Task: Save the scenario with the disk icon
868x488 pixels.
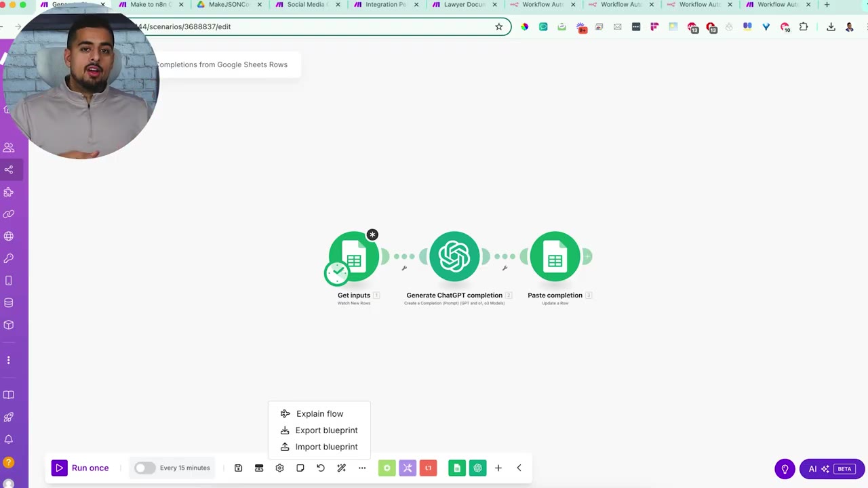Action: point(238,468)
